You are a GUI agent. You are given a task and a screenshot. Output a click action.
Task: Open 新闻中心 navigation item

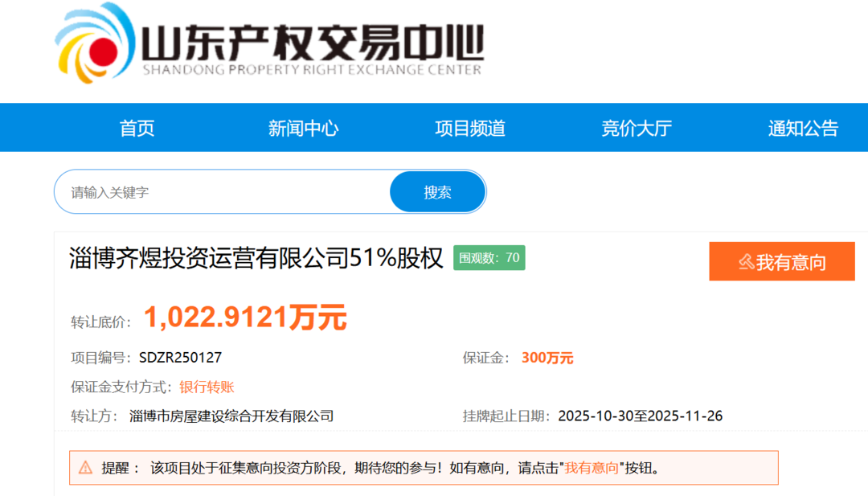coord(301,127)
